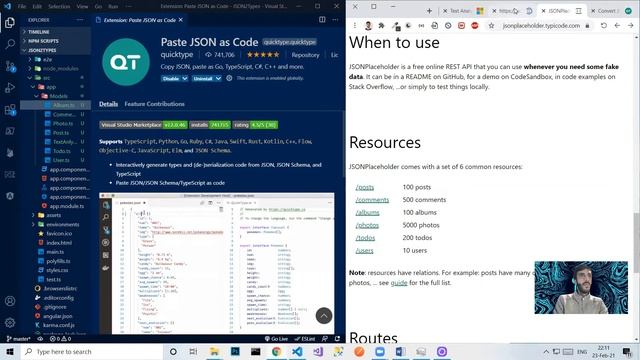Click the browser profile avatar icon
This screenshot has width=640, height=360.
point(368,26)
